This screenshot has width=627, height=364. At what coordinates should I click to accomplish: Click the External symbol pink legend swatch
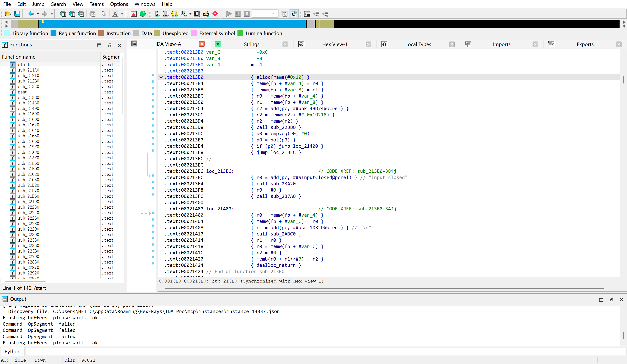pos(194,33)
